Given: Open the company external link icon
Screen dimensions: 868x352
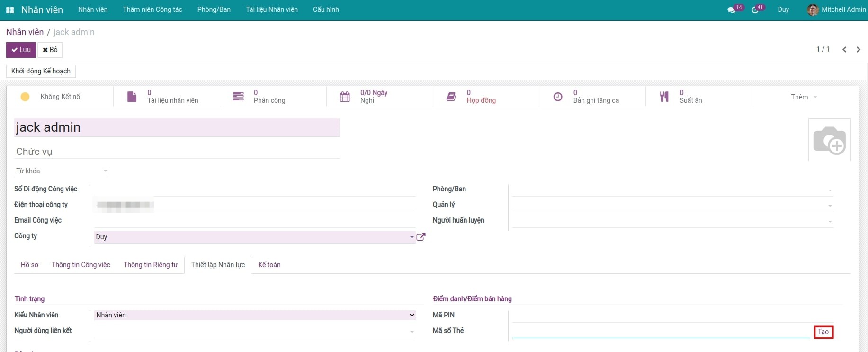Looking at the screenshot, I should pyautogui.click(x=421, y=237).
